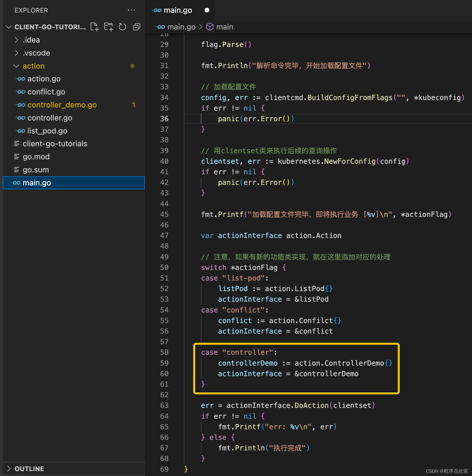Click the file icon beside go.sum
The height and width of the screenshot is (476, 472).
[x=17, y=170]
